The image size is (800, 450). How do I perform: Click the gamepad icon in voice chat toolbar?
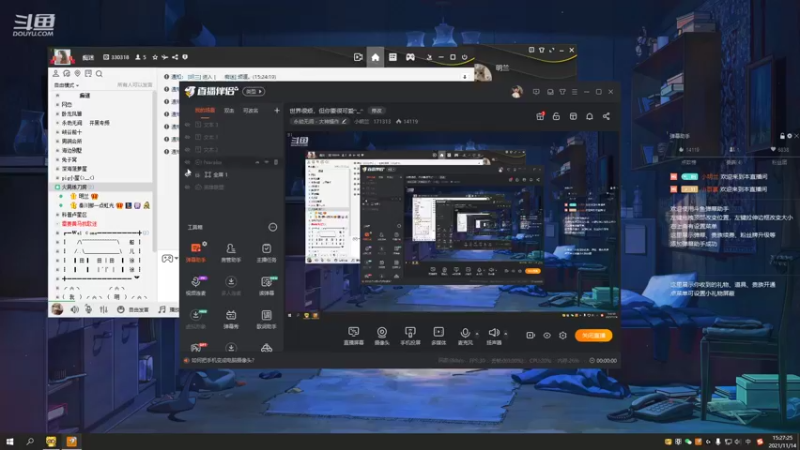(410, 57)
